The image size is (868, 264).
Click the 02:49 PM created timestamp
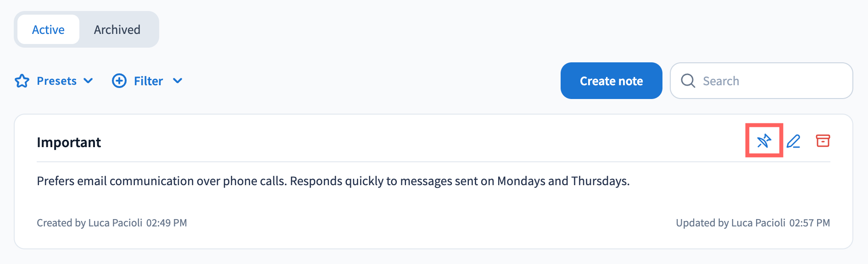167,223
